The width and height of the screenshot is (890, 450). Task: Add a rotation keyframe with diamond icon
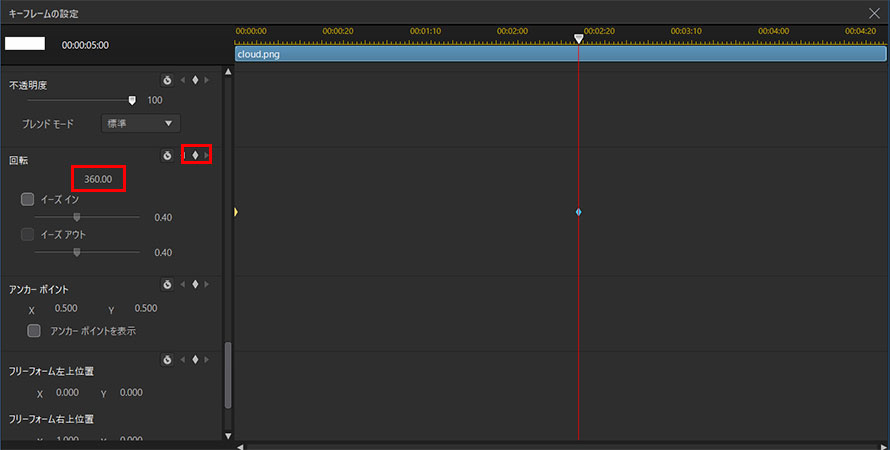[195, 156]
